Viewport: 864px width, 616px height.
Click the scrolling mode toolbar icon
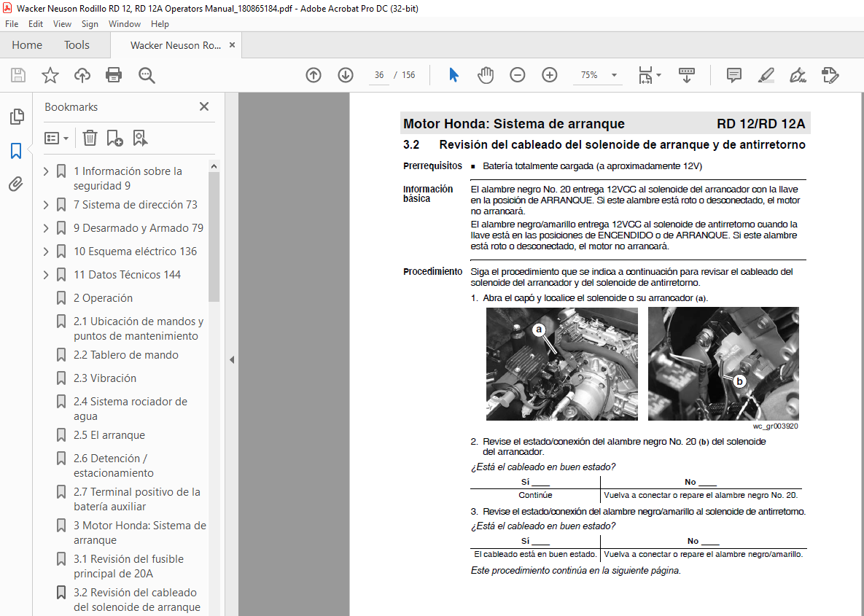click(687, 75)
